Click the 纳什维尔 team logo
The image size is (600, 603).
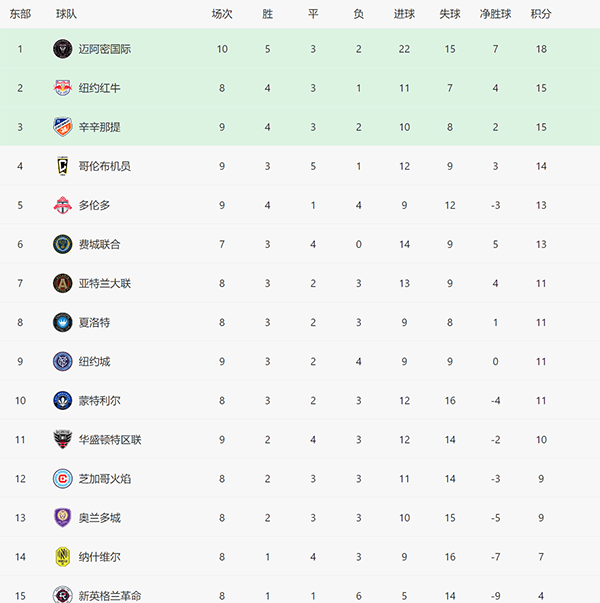pyautogui.click(x=62, y=556)
